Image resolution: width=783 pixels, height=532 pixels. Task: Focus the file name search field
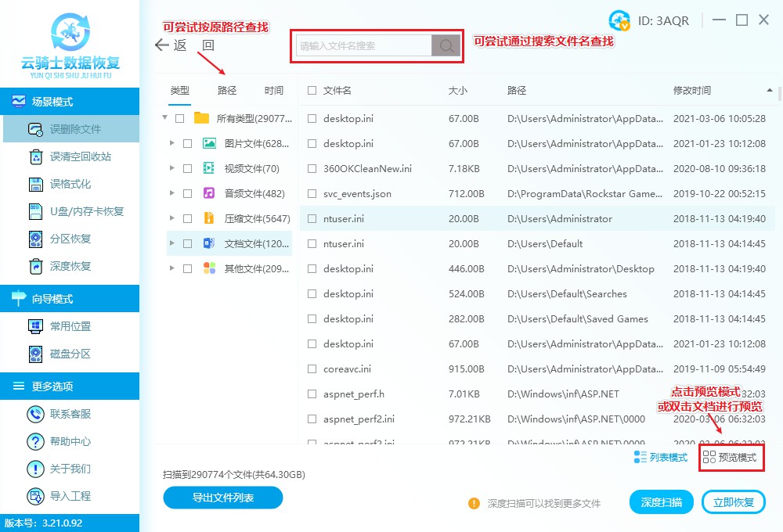pyautogui.click(x=364, y=46)
